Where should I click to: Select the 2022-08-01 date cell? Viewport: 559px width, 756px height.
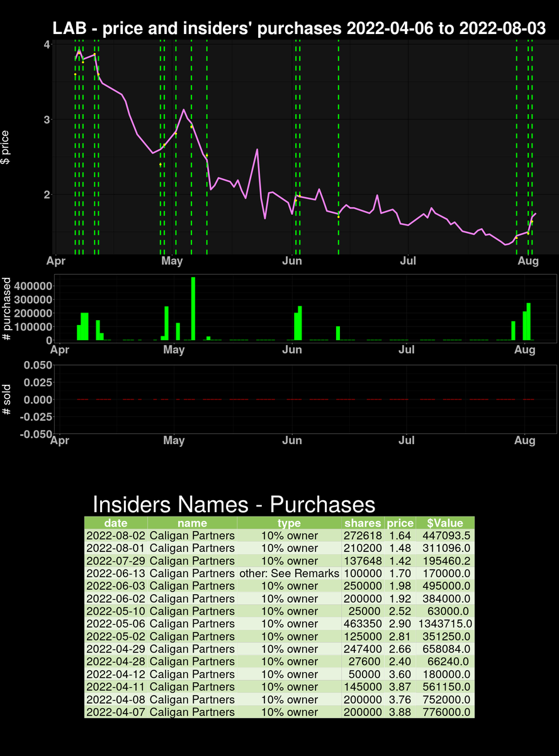pos(116,548)
